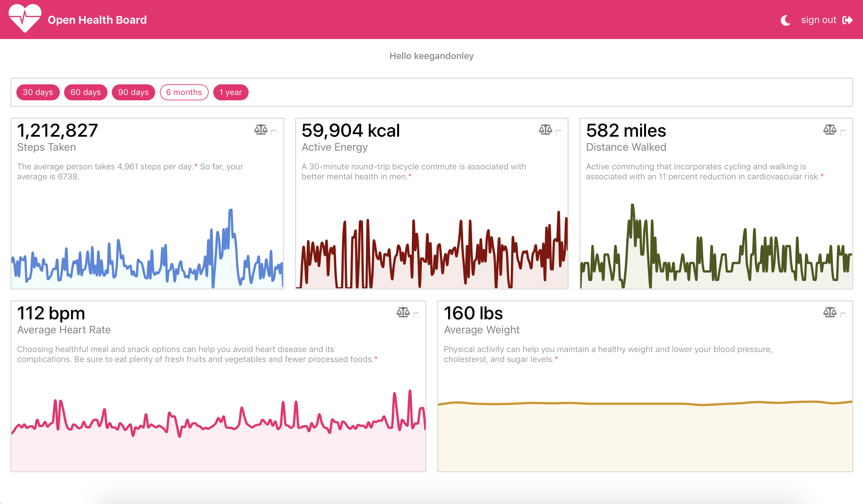Viewport: 863px width, 504px height.
Task: Check the Steps Taken compare checkbox
Action: click(274, 133)
